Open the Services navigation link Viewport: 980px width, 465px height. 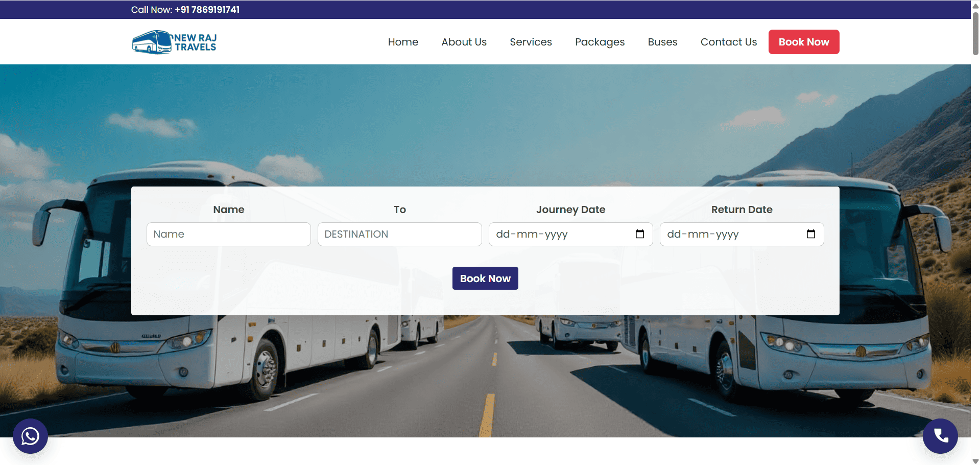pyautogui.click(x=531, y=42)
